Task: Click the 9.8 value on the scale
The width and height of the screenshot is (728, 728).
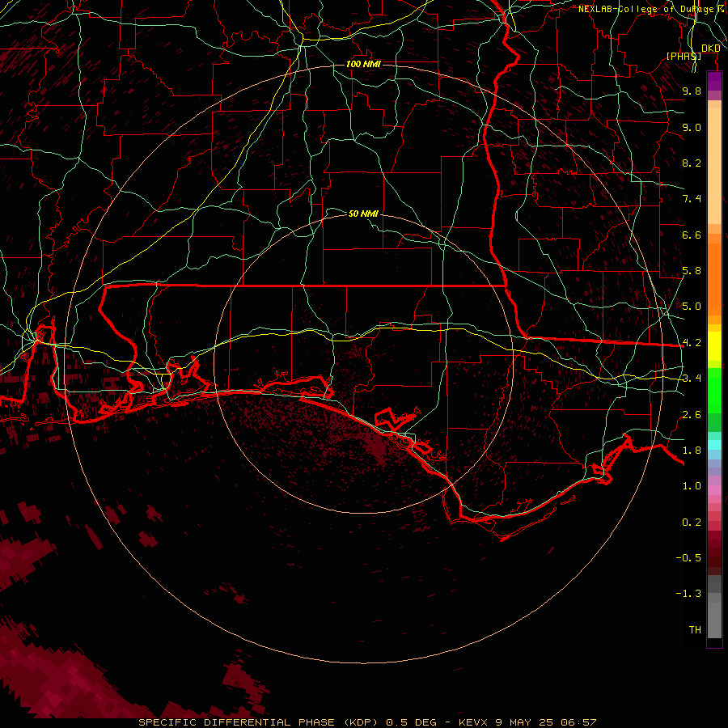Action: point(692,91)
